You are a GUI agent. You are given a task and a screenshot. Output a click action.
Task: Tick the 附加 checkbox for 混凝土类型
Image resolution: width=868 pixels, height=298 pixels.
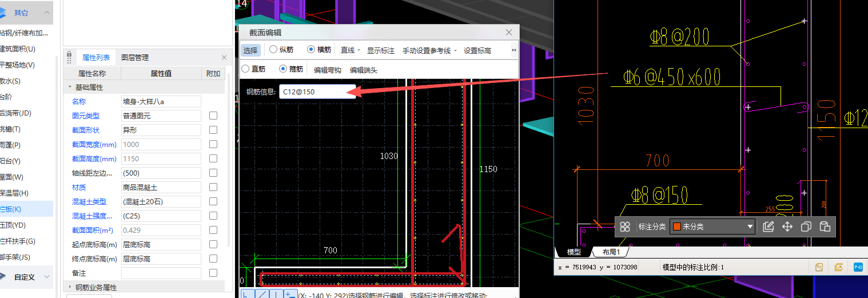(x=213, y=201)
